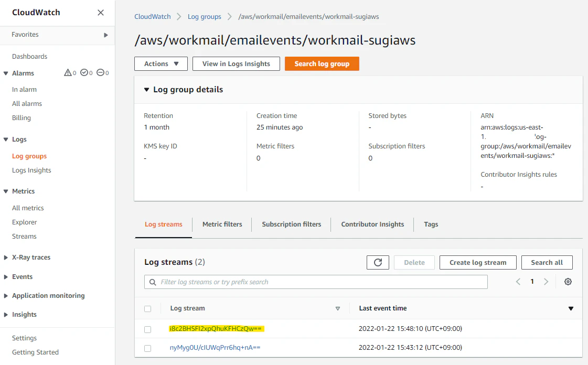This screenshot has width=588, height=365.
Task: Go to previous page of log streams
Action: (x=518, y=282)
